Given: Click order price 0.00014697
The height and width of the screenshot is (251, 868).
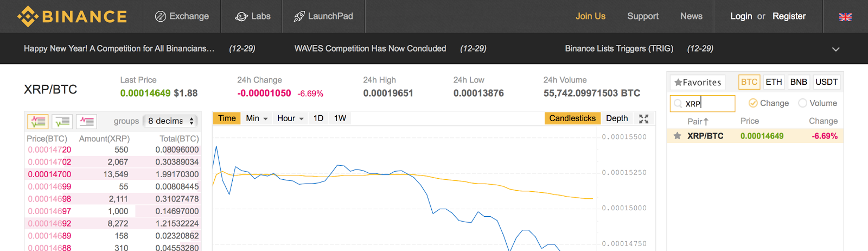Looking at the screenshot, I should coord(49,211).
